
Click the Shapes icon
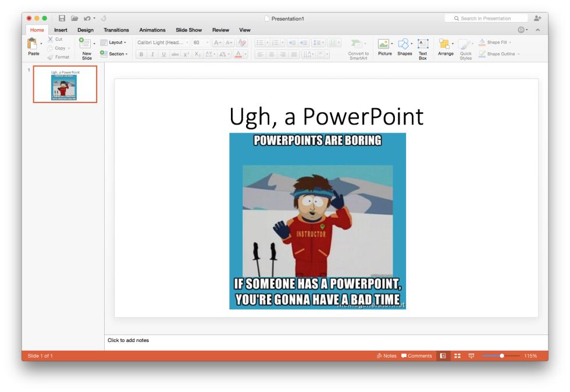click(x=404, y=44)
